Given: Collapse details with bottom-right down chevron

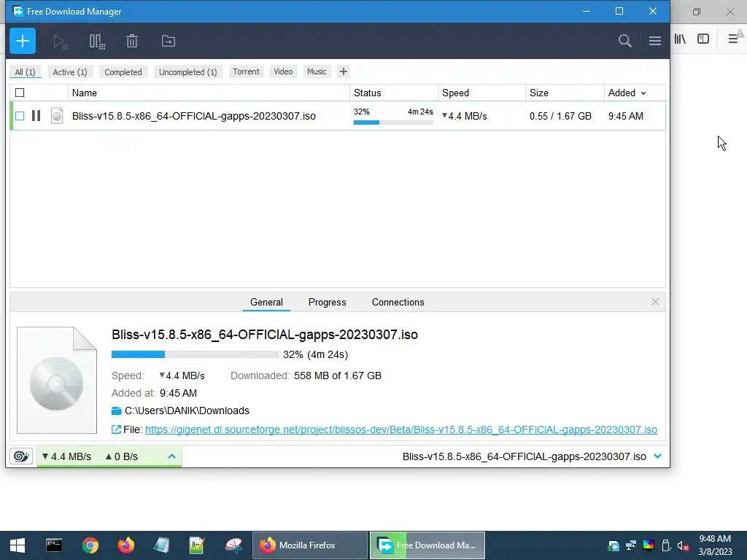Looking at the screenshot, I should coord(657,456).
